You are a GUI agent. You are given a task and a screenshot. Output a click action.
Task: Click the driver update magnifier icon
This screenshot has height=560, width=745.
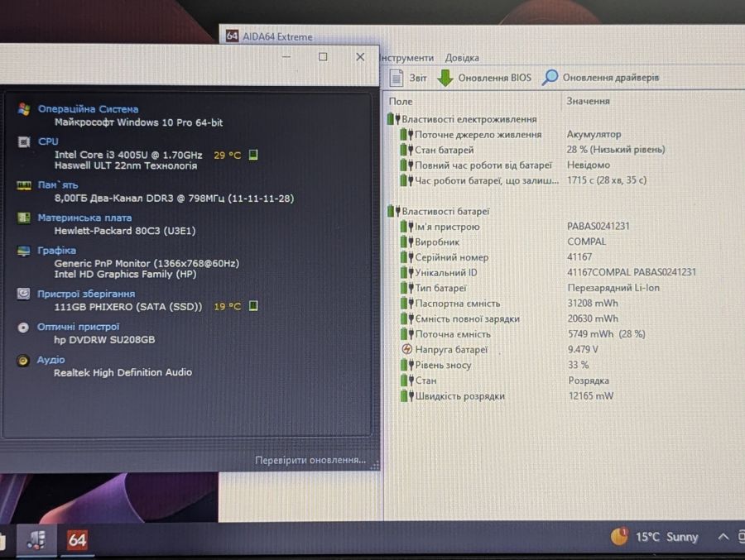pyautogui.click(x=550, y=78)
